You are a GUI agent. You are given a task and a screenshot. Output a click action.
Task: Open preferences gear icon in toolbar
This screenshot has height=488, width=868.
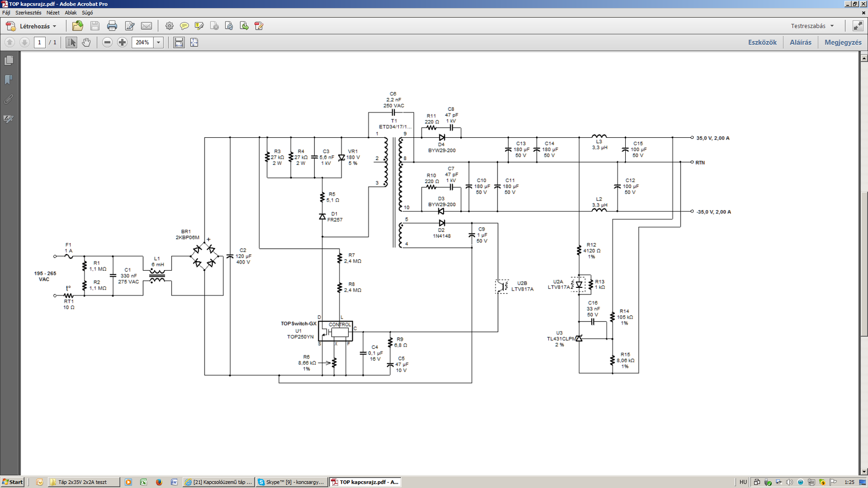pos(169,26)
